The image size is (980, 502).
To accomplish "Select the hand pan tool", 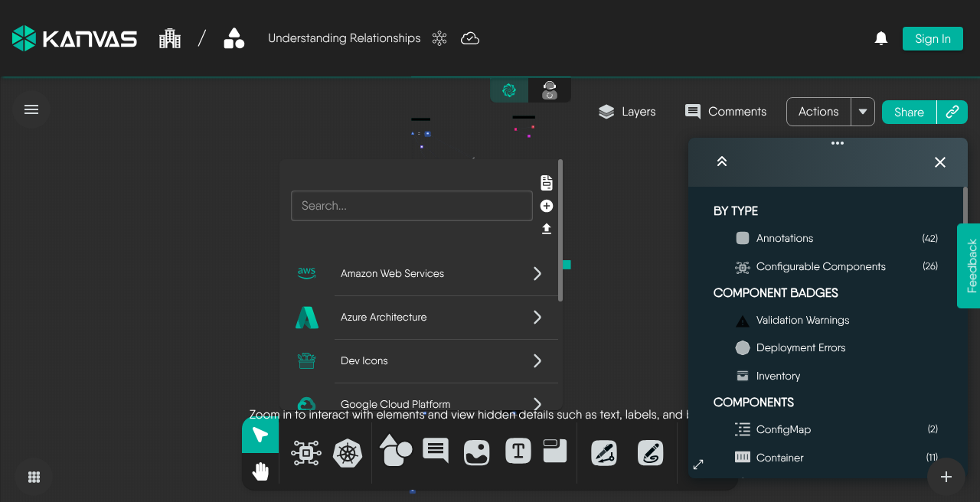I will click(x=260, y=471).
